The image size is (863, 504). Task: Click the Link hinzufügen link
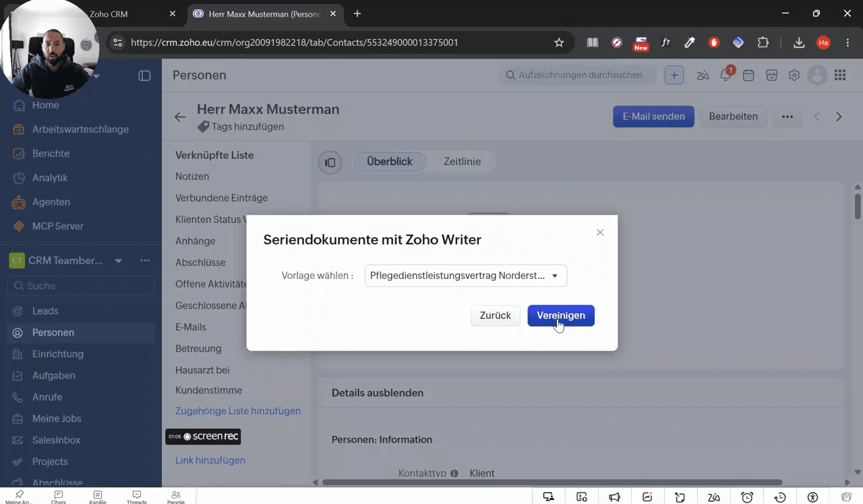coord(210,460)
